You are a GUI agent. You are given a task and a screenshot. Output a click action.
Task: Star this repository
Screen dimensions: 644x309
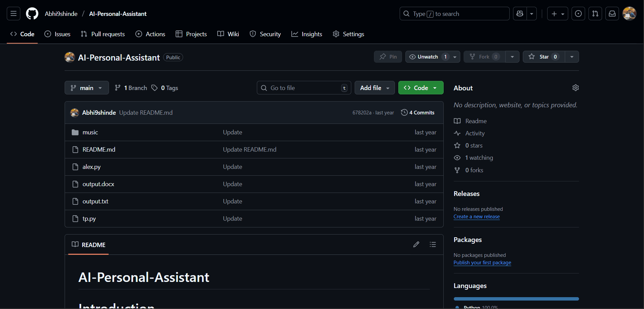coord(544,57)
